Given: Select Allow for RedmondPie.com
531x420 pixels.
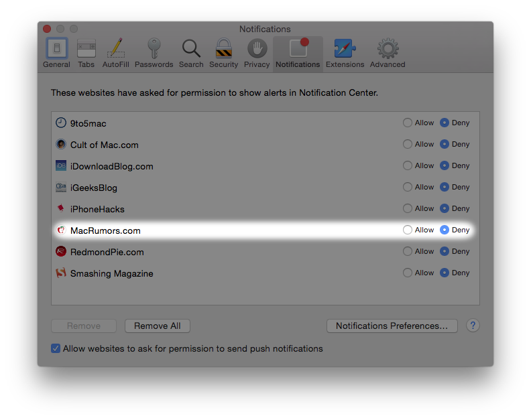Looking at the screenshot, I should click(408, 251).
